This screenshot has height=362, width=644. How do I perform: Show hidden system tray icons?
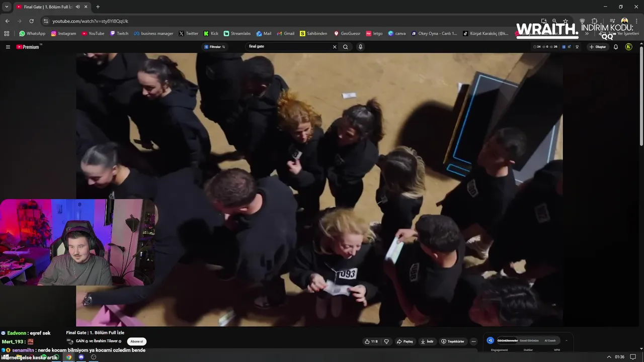(609, 357)
